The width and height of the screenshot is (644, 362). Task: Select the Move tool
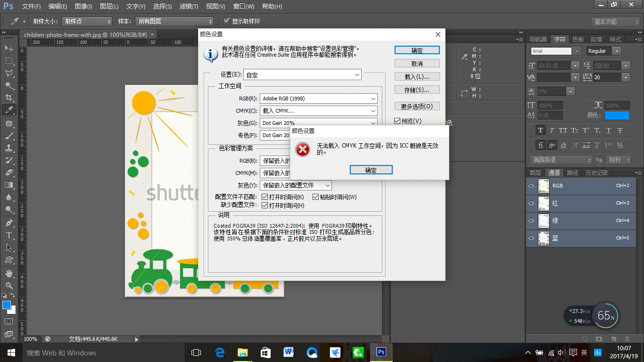click(x=9, y=49)
